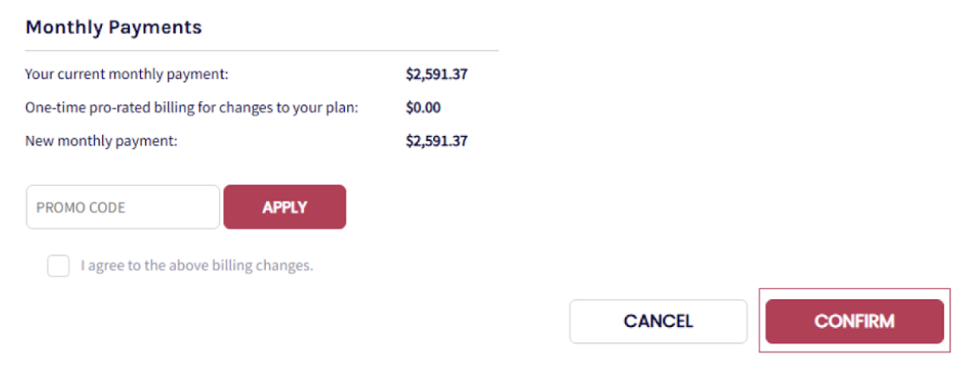Click the 'New monthly payment' label
980x367 pixels.
(101, 141)
